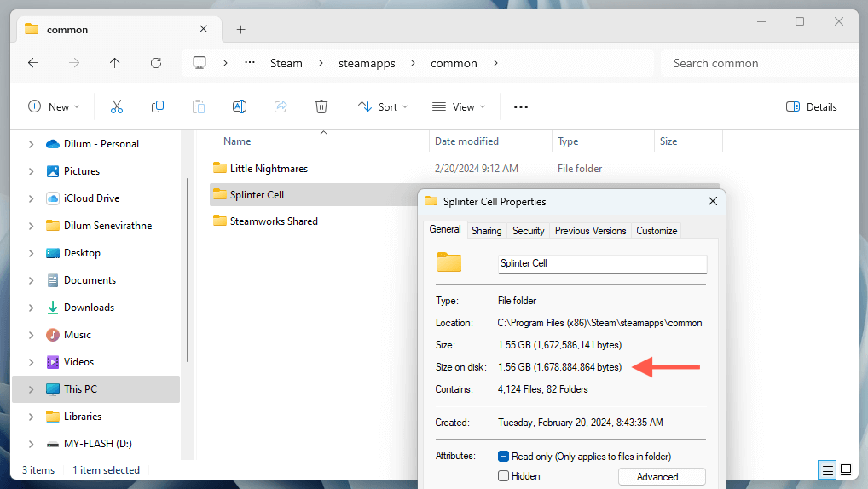Viewport: 868px width, 489px height.
Task: Open the View dropdown menu
Action: (459, 106)
